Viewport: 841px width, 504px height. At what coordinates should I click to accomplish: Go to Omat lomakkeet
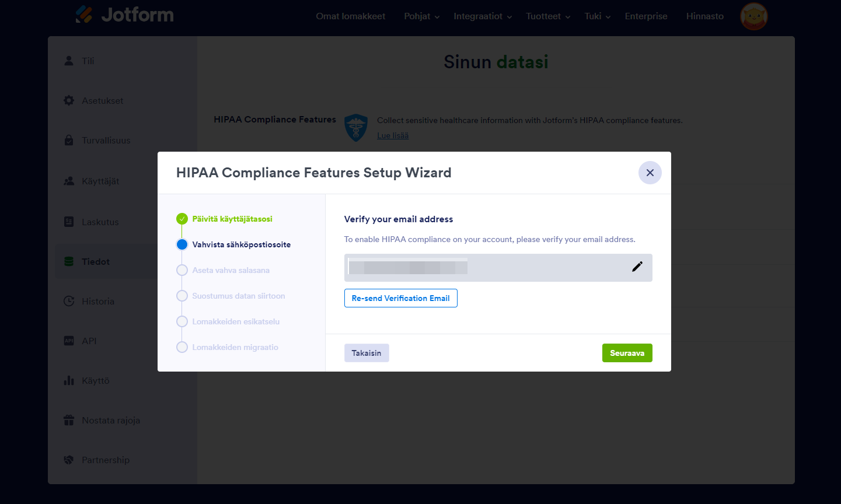click(x=350, y=16)
